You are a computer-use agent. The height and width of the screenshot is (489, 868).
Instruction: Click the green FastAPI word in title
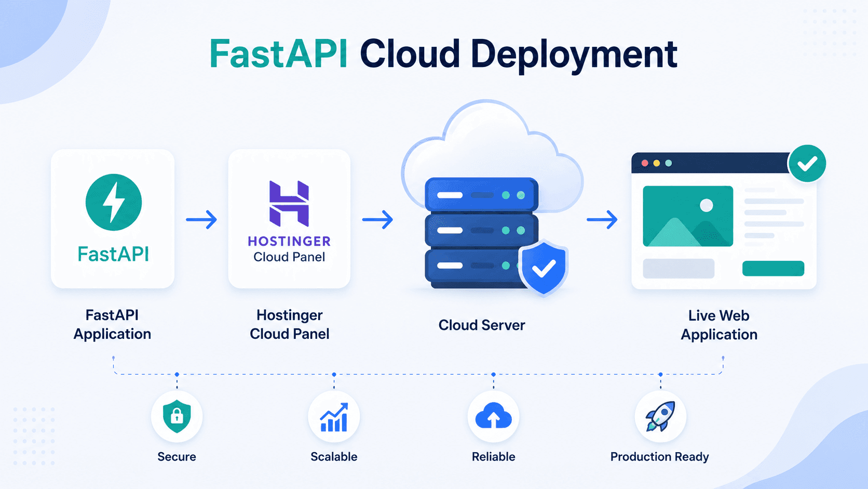(x=278, y=54)
